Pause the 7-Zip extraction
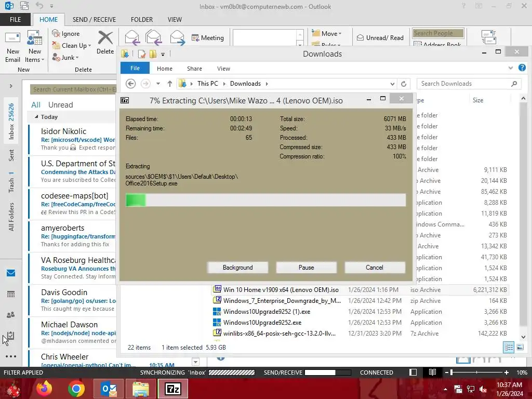The height and width of the screenshot is (399, 532). point(306,268)
